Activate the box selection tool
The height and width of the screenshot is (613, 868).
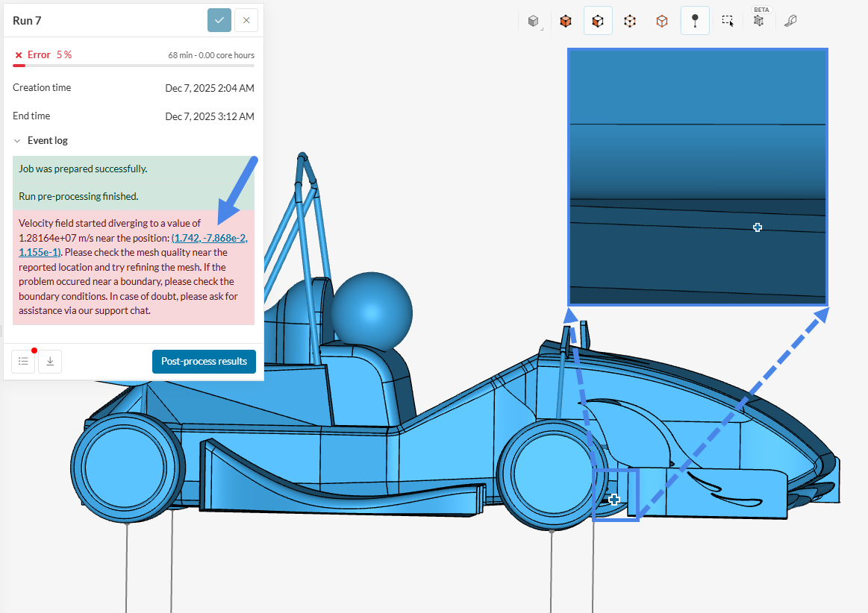pyautogui.click(x=728, y=21)
